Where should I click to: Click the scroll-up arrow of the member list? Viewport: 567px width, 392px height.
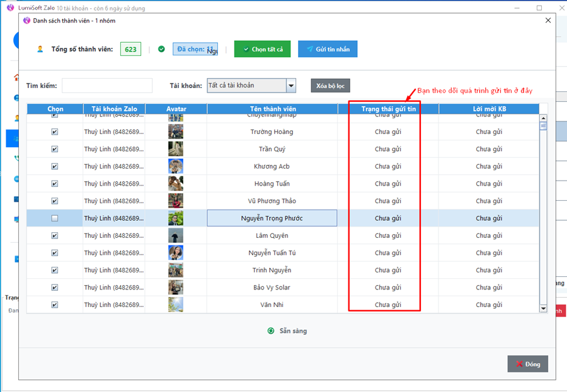click(x=543, y=117)
